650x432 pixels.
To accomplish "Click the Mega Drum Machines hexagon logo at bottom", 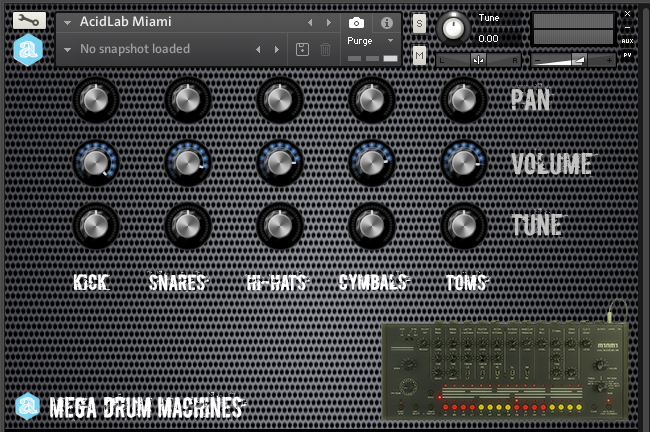I will (27, 406).
